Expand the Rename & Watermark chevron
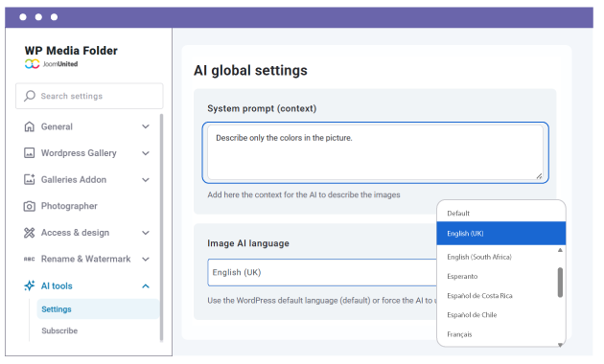Image resolution: width=604 pixels, height=364 pixels. pos(146,259)
